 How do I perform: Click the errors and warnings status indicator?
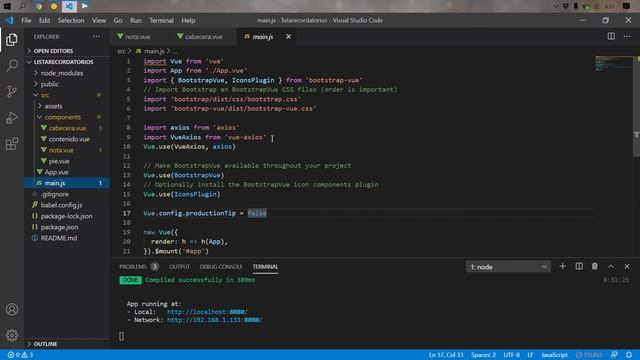click(20, 355)
